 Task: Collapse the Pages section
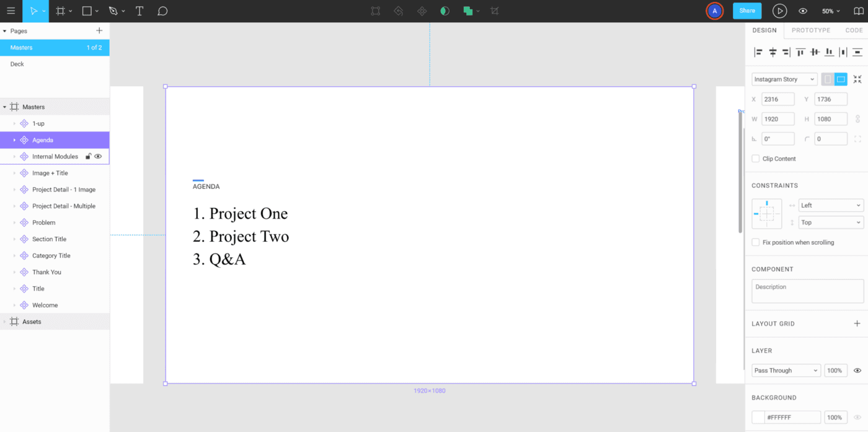coord(5,31)
